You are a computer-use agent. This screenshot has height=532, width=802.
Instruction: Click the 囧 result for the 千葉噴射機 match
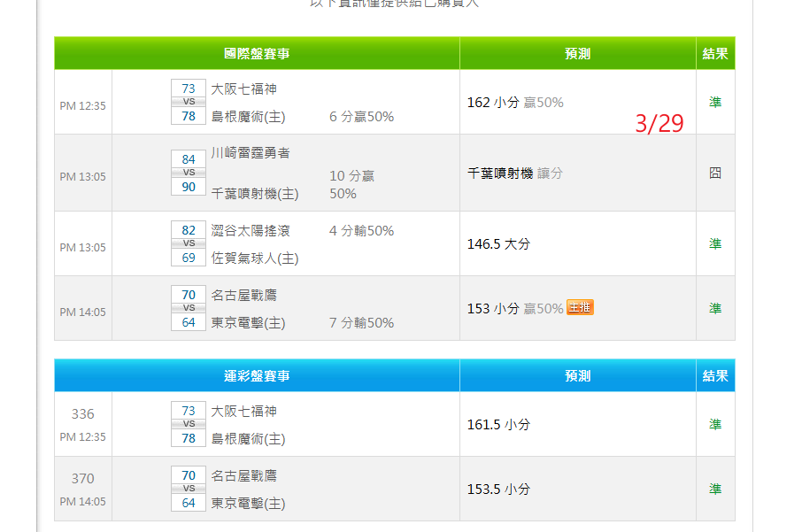pos(715,173)
